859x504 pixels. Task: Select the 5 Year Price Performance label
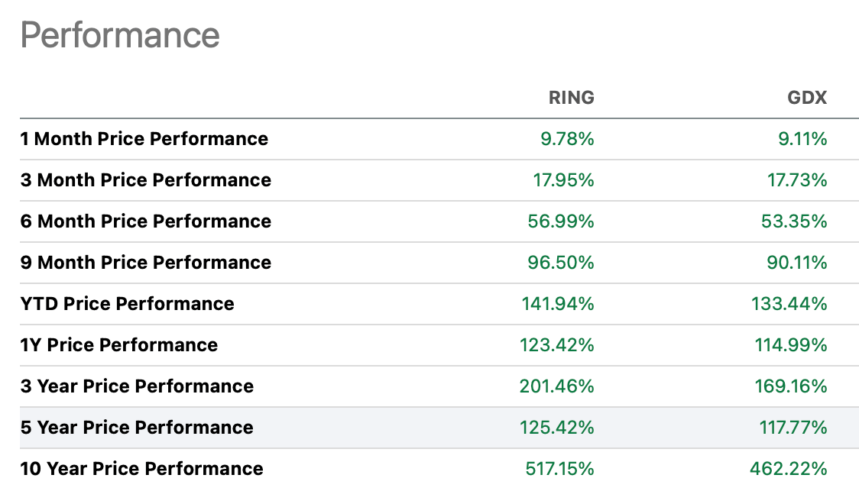tap(138, 428)
